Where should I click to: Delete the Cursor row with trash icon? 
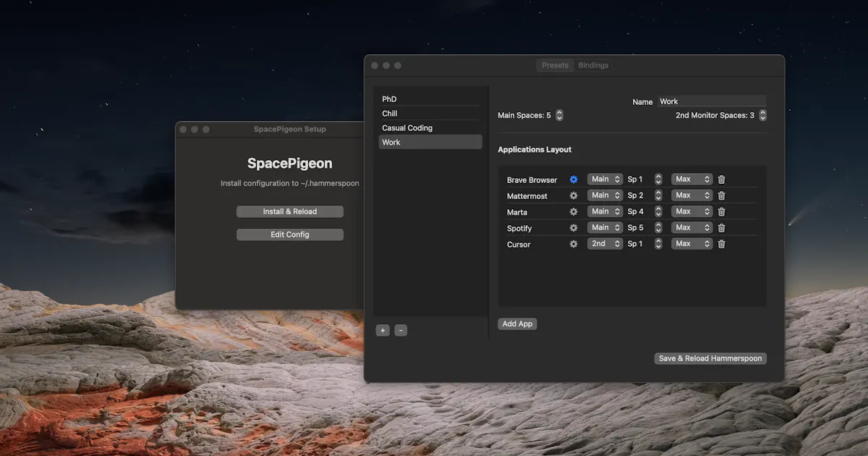[x=721, y=244]
